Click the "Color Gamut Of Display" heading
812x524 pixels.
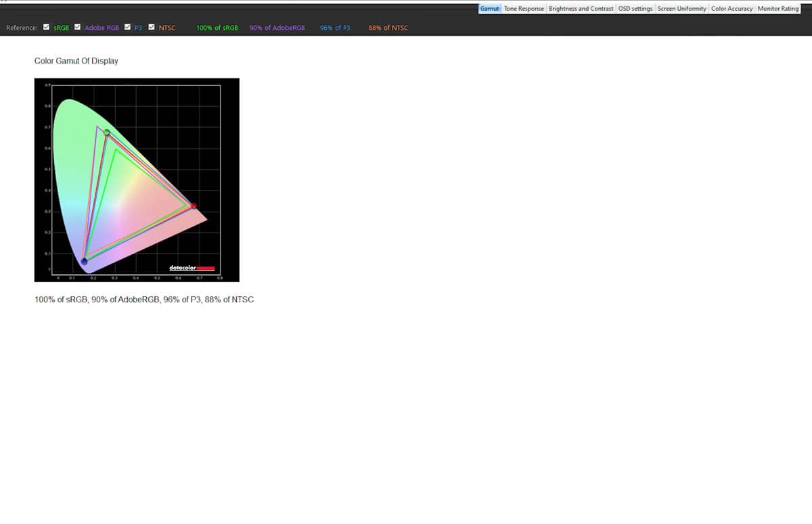click(x=76, y=61)
